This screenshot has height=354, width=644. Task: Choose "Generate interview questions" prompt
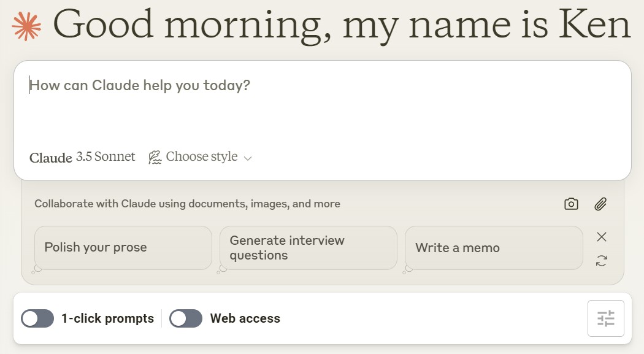point(308,248)
